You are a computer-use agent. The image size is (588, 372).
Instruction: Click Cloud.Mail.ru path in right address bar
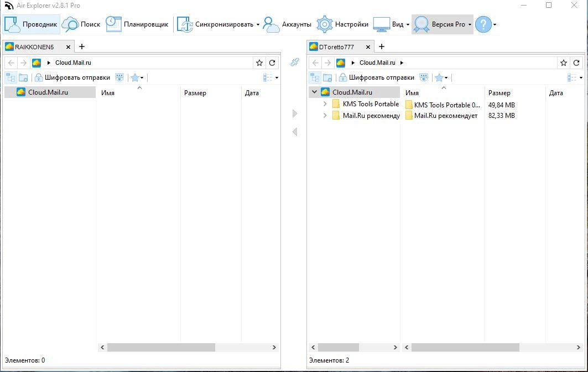click(377, 63)
